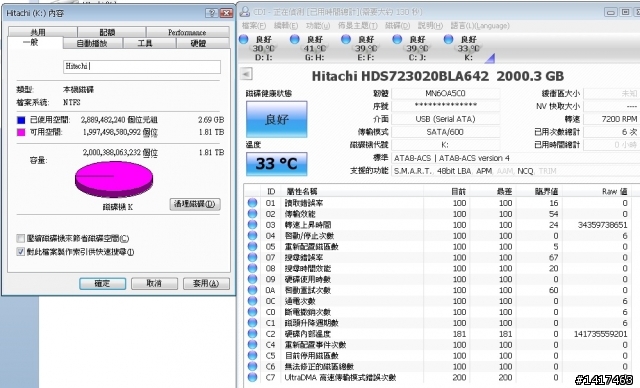
Task: Click the status orb of attribute C2 硬碟內部溫度
Action: (252, 333)
